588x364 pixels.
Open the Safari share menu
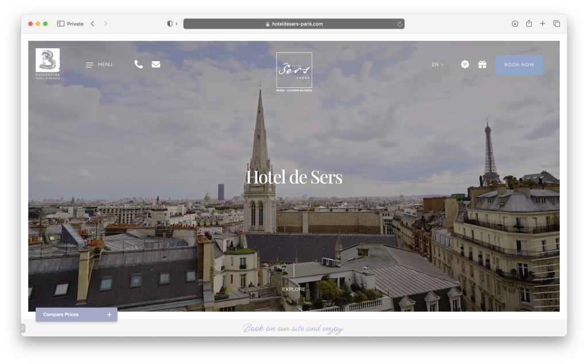coord(529,24)
